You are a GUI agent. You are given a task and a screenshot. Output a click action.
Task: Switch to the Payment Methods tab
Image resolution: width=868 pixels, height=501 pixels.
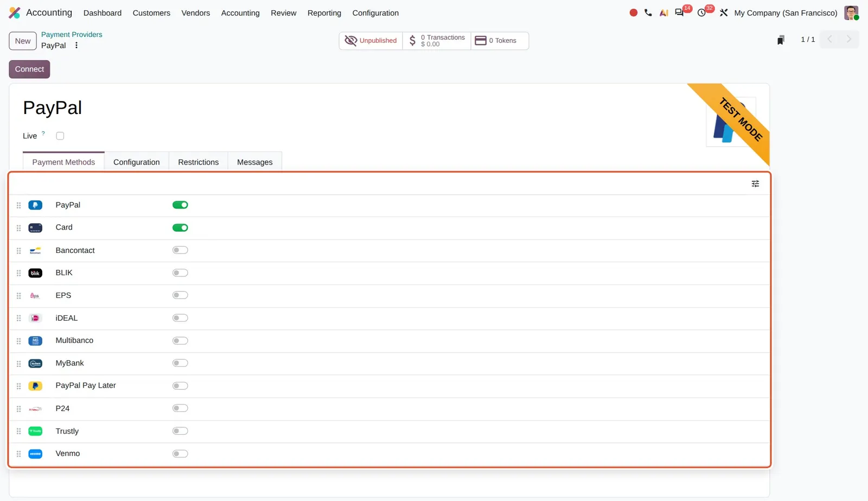[63, 162]
